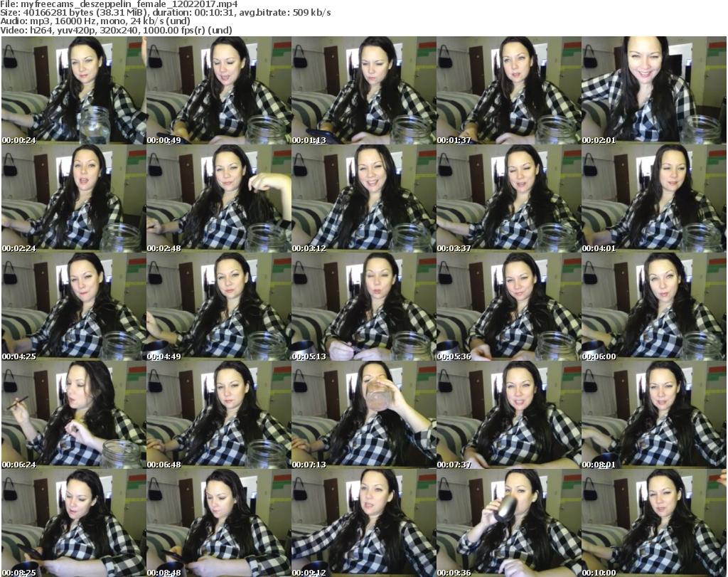Open the 00:04:25 thumbnail
The image size is (728, 577).
click(74, 307)
